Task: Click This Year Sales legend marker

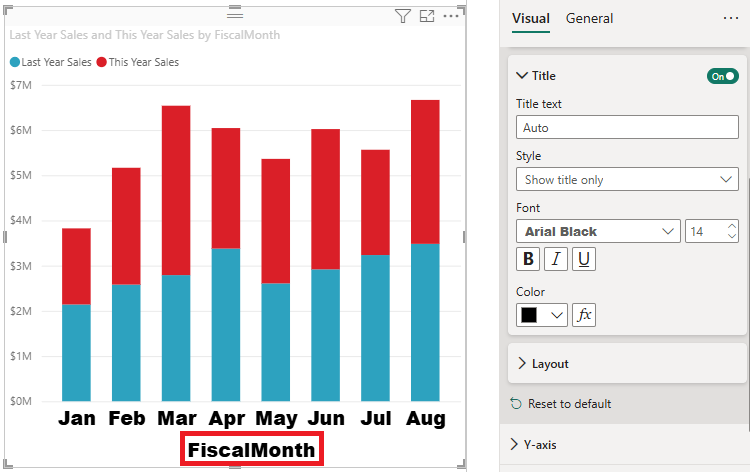Action: point(101,62)
